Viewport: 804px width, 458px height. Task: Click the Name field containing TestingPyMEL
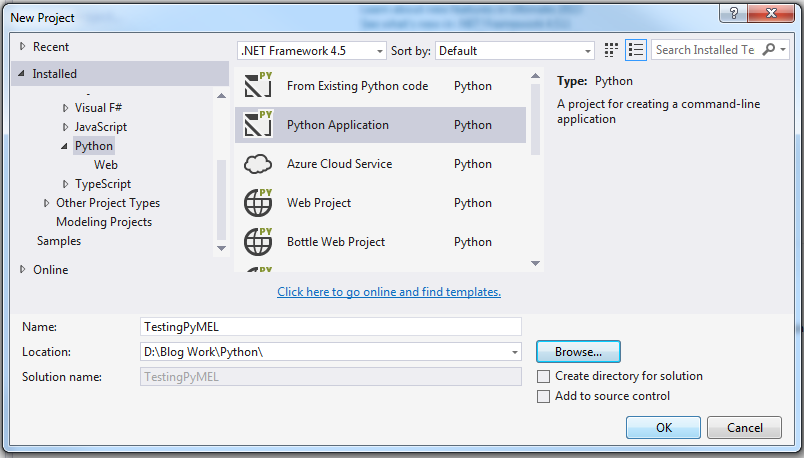click(331, 327)
